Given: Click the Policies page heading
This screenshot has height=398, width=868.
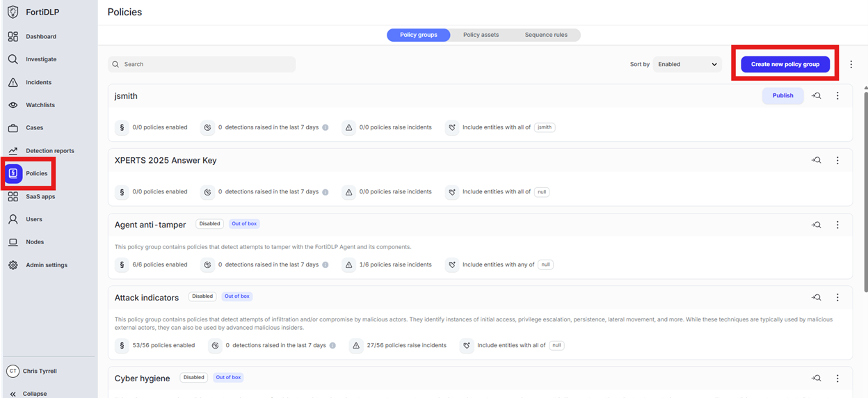Looking at the screenshot, I should point(124,12).
